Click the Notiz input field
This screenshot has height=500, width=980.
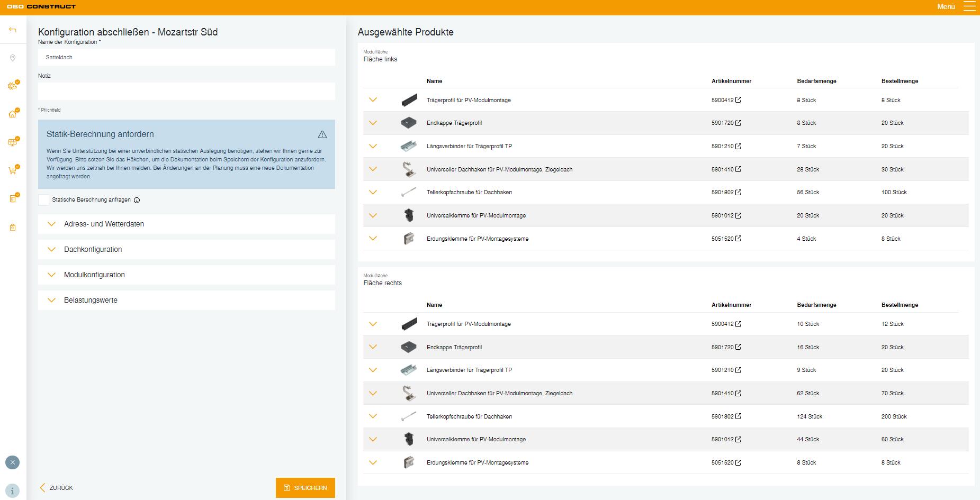click(186, 91)
